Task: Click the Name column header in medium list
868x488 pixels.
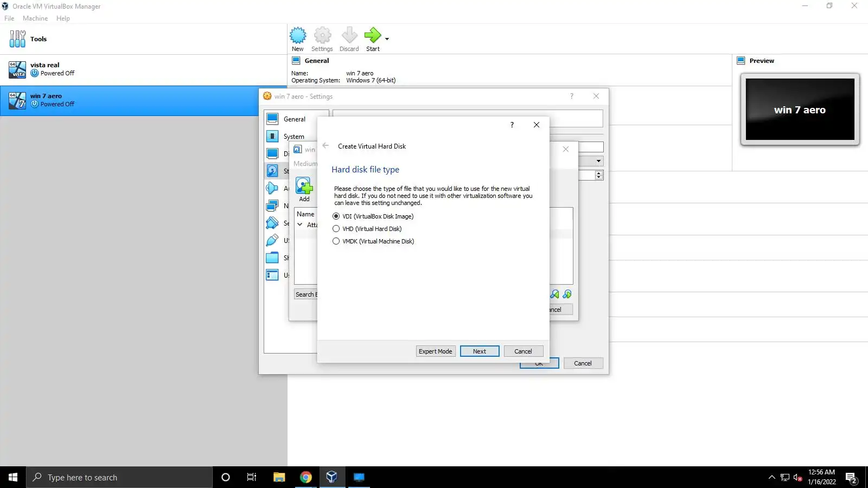Action: pos(305,214)
